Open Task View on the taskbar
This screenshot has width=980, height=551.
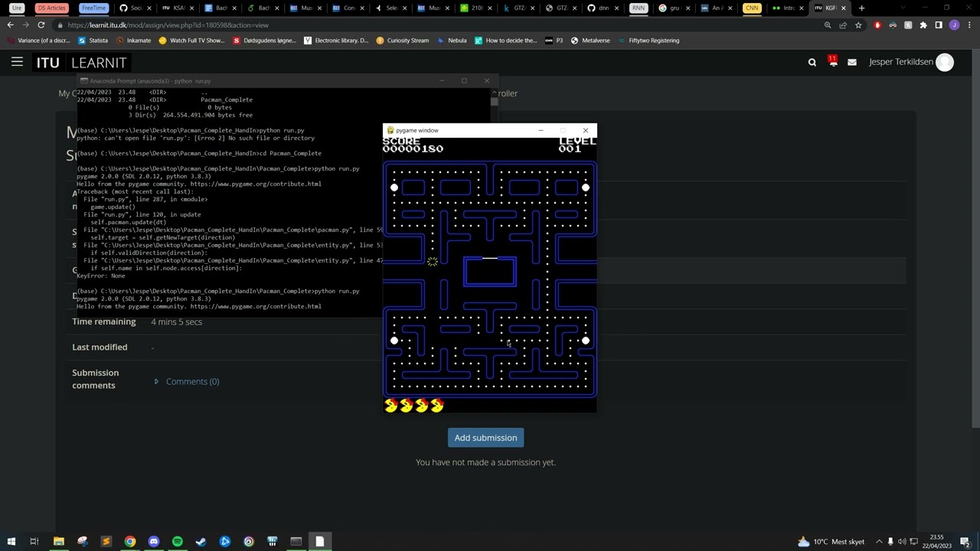34,542
